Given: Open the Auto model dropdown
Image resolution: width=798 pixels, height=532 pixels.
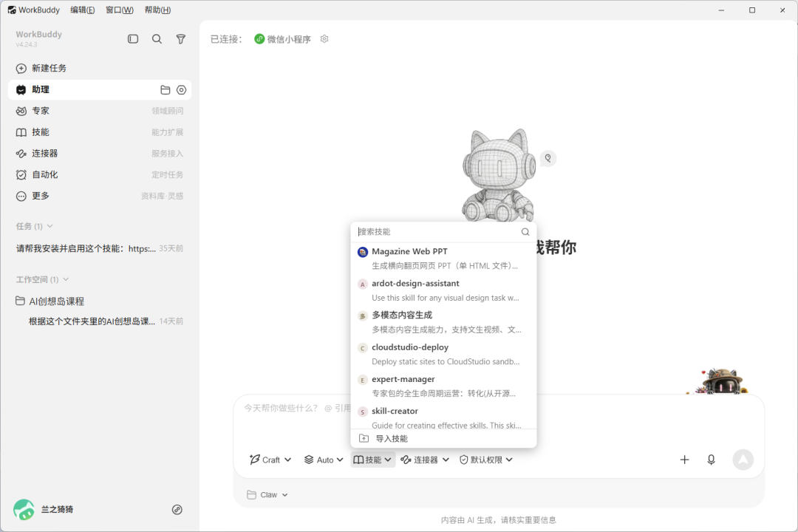Looking at the screenshot, I should click(x=324, y=460).
